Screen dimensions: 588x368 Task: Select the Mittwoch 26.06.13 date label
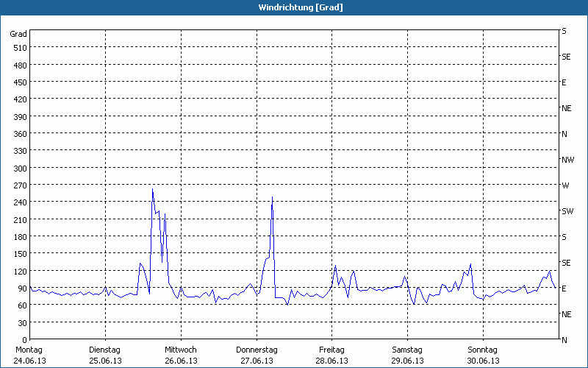[x=181, y=355]
